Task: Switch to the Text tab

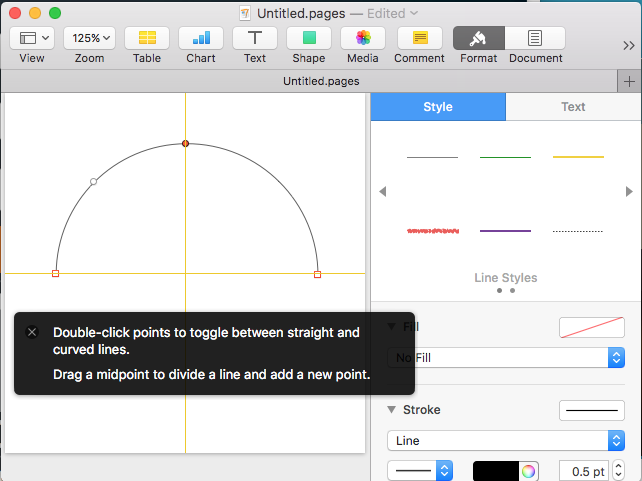Action: 573,107
